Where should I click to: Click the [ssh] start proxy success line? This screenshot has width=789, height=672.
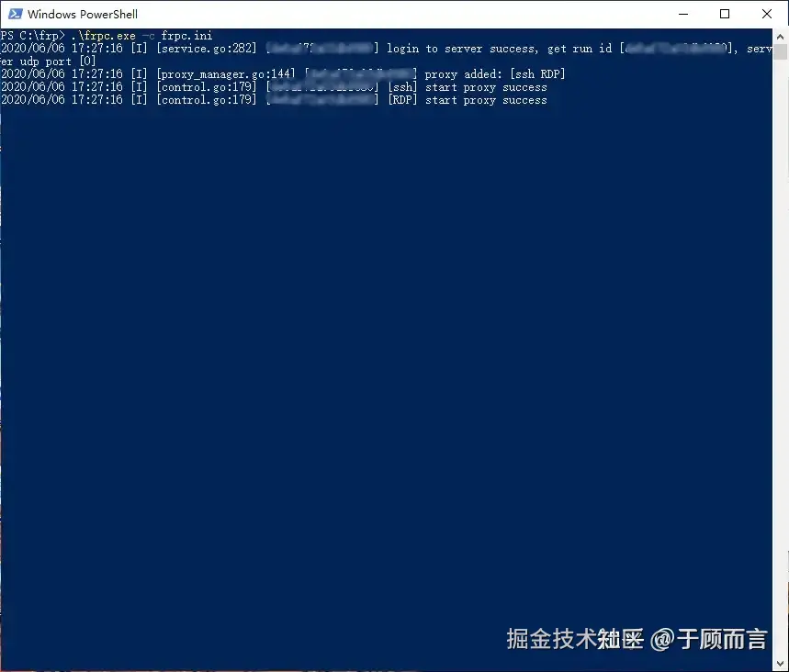(468, 87)
